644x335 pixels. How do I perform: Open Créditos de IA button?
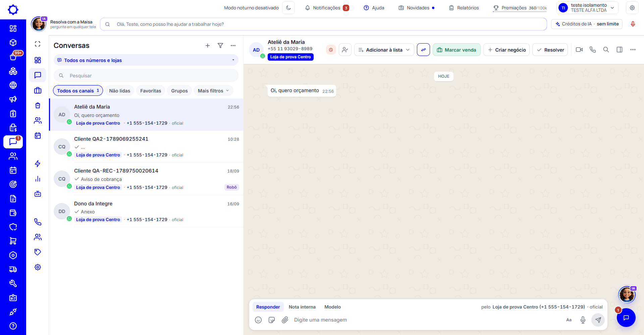coord(587,24)
